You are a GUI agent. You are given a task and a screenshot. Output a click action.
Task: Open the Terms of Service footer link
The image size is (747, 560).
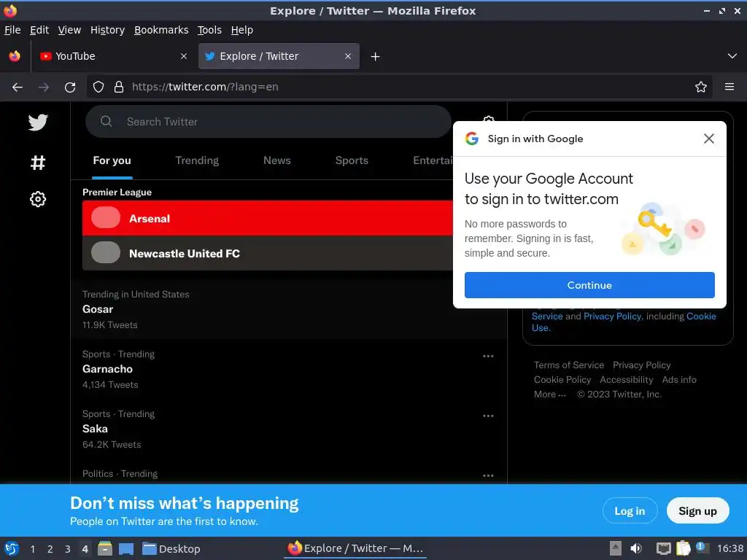point(569,365)
